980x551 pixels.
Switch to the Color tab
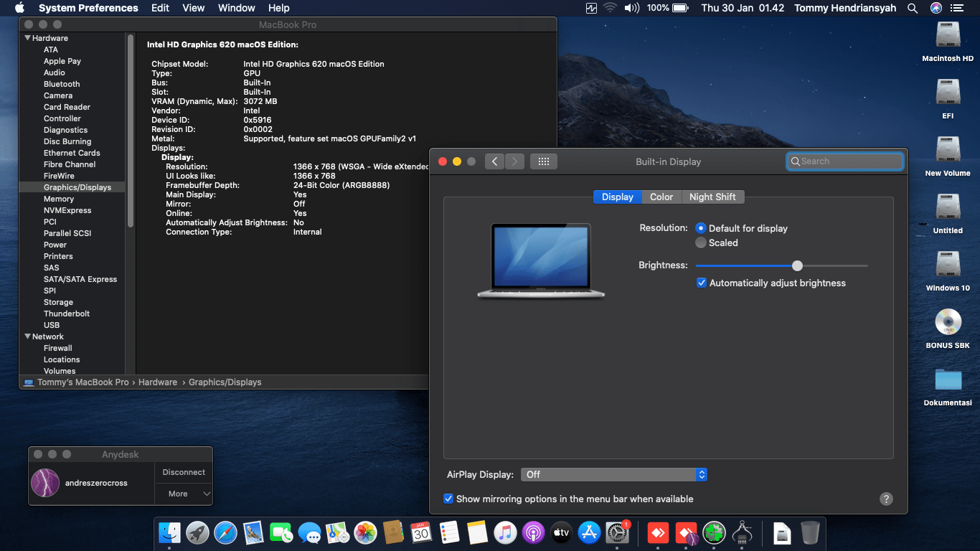pyautogui.click(x=661, y=197)
